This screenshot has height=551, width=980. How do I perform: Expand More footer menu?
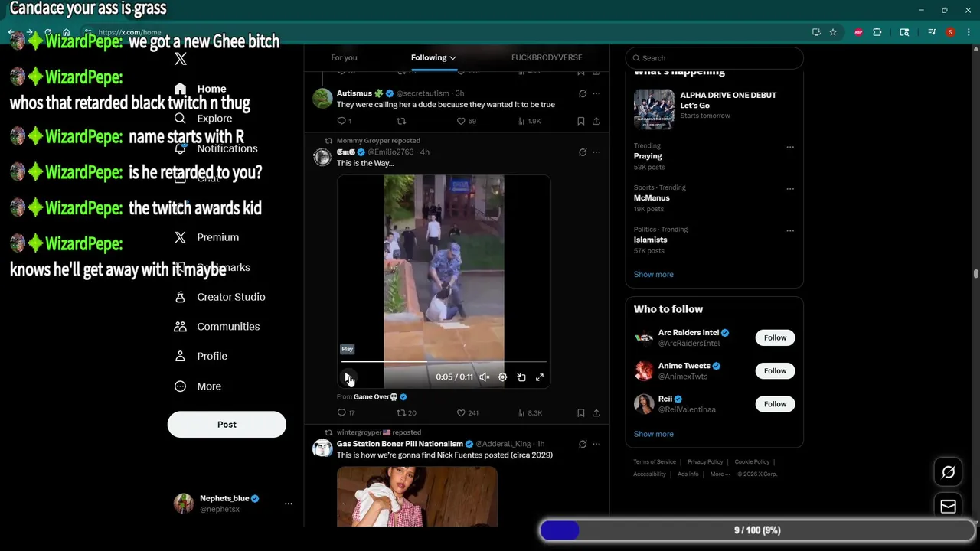[720, 474]
